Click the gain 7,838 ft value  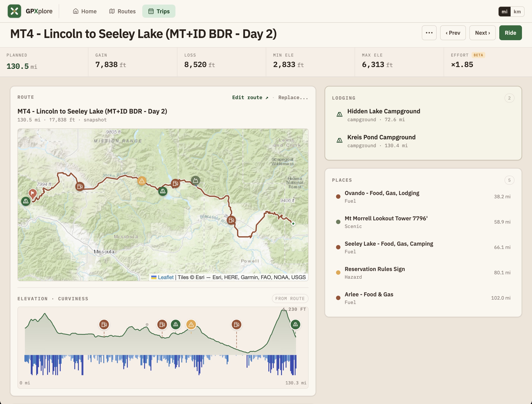coord(111,64)
